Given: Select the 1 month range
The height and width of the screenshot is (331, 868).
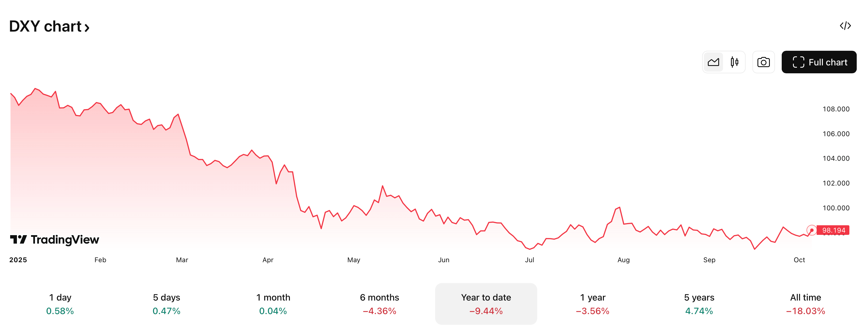Looking at the screenshot, I should point(273,304).
